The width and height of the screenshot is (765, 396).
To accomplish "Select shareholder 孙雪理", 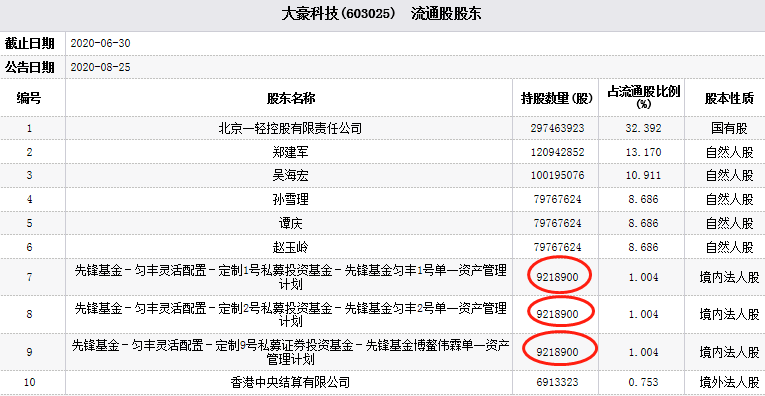I will click(290, 199).
